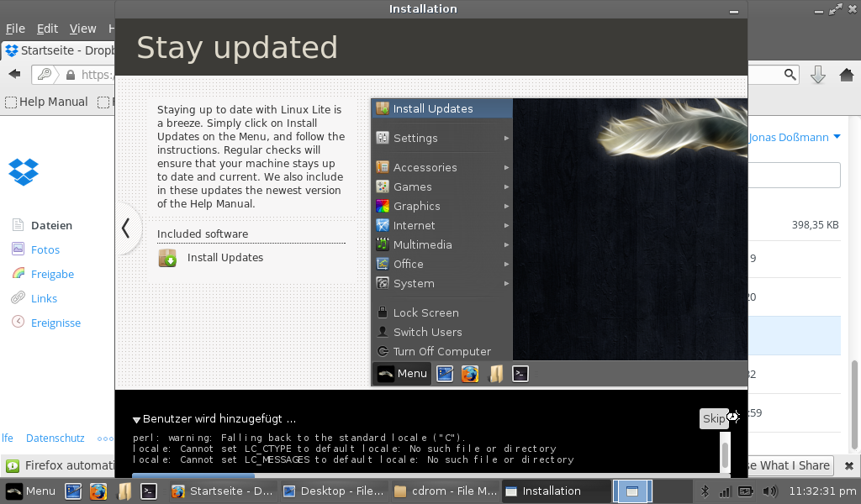Click the Dropbox logo in sidebar
Viewport: 861px width, 504px height.
pyautogui.click(x=24, y=171)
